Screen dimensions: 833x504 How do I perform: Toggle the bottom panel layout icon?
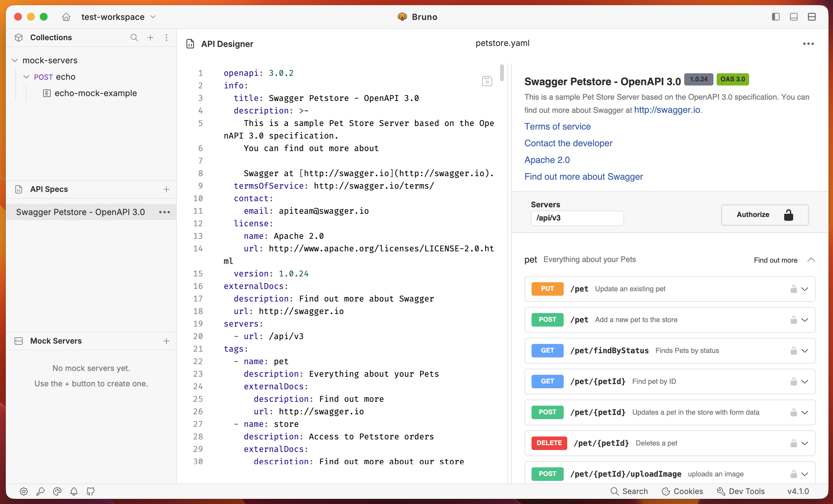coord(793,17)
